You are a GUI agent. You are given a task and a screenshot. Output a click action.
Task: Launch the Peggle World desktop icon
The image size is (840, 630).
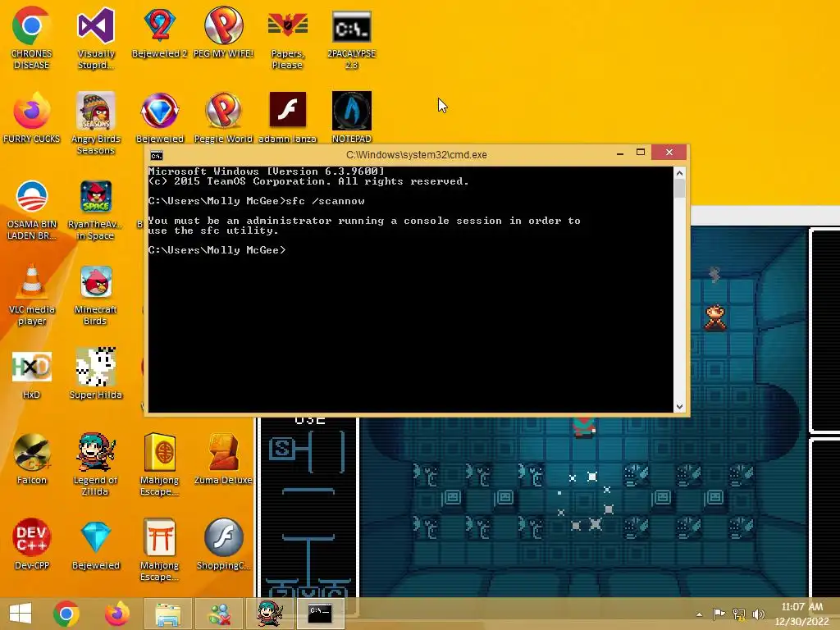[223, 117]
